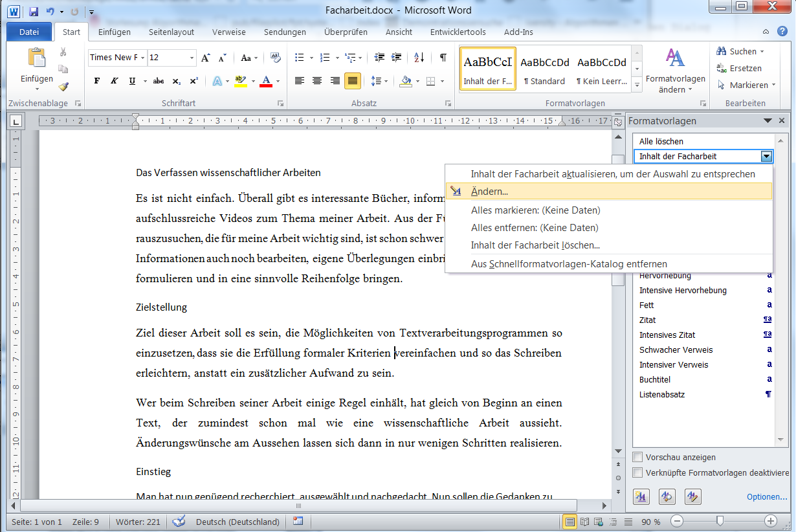Toggle italic formatting
The width and height of the screenshot is (796, 532).
coord(115,81)
